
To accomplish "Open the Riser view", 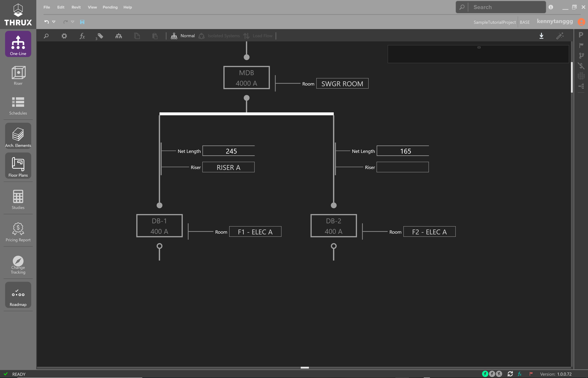I will click(18, 76).
